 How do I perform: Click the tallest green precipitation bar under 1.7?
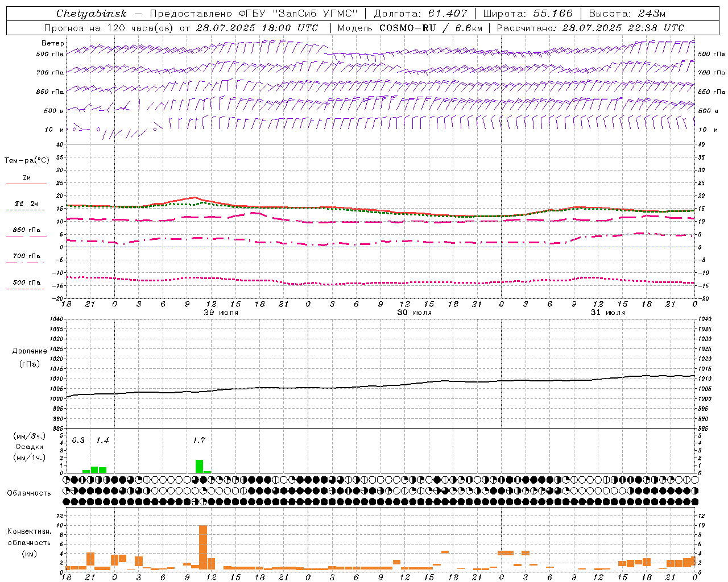(x=199, y=466)
